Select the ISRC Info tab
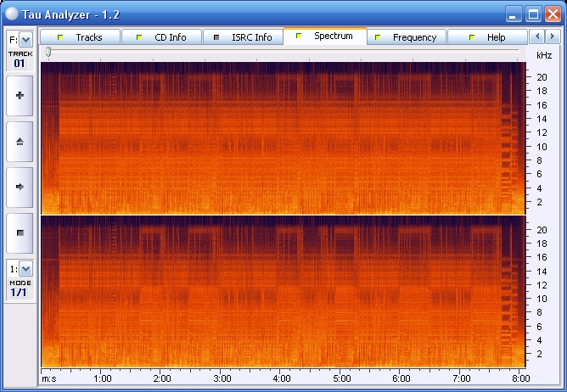Screen dimensions: 567x392 click(243, 37)
